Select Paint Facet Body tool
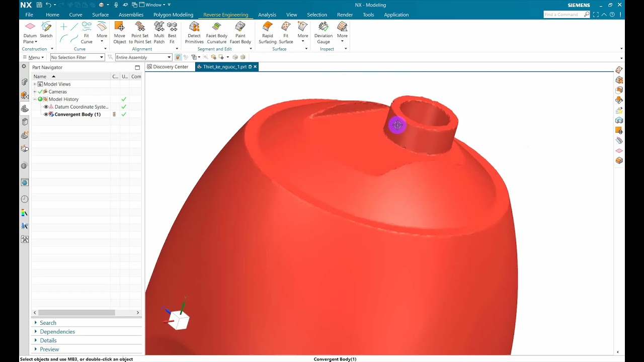Image resolution: width=644 pixels, height=362 pixels. tap(240, 32)
